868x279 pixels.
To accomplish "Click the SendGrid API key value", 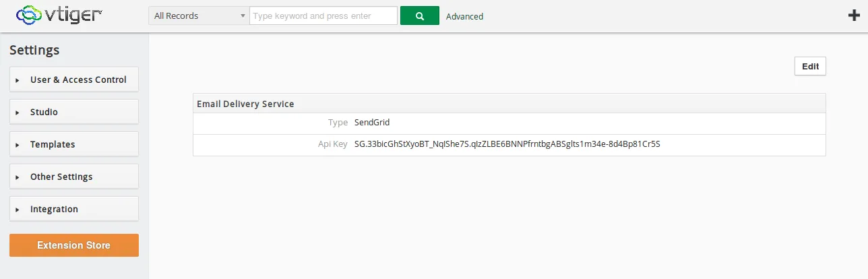I will tap(507, 144).
